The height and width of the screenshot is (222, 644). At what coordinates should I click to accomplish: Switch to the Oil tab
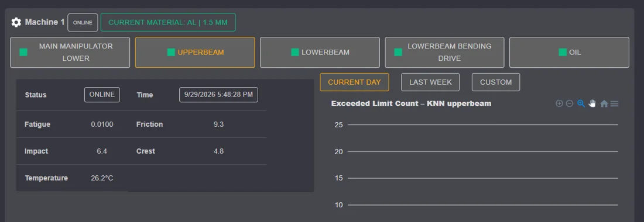pos(569,53)
